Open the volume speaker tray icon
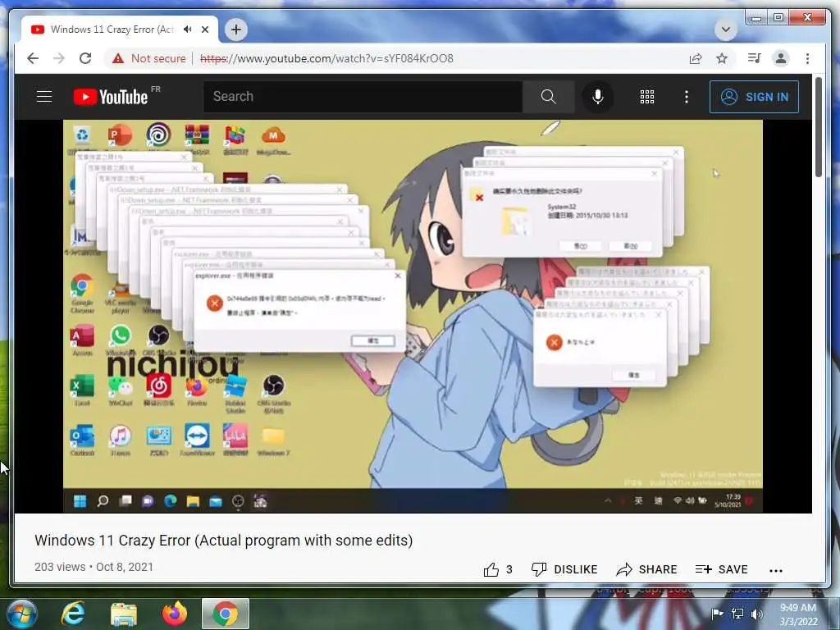The width and height of the screenshot is (840, 630). pyautogui.click(x=756, y=614)
